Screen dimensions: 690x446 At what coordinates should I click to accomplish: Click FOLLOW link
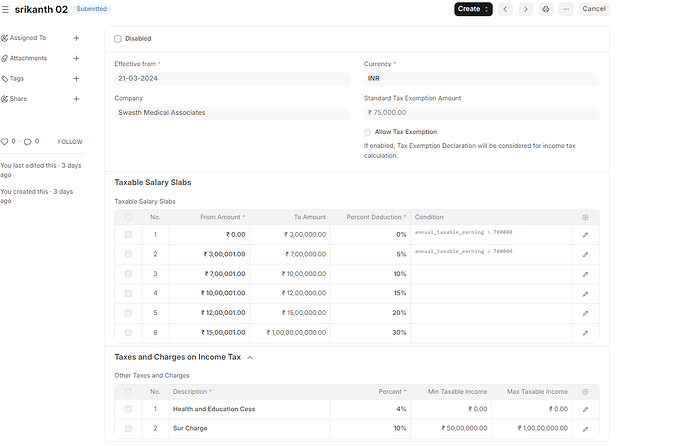tap(70, 142)
